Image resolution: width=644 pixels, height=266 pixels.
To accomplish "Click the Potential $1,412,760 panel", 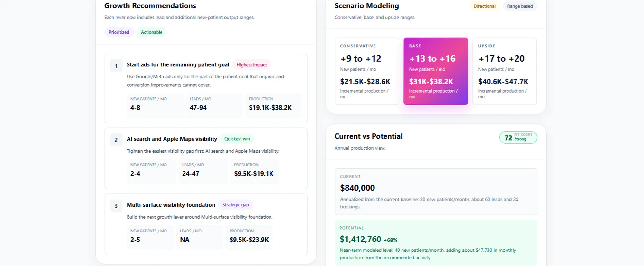I will pyautogui.click(x=436, y=243).
